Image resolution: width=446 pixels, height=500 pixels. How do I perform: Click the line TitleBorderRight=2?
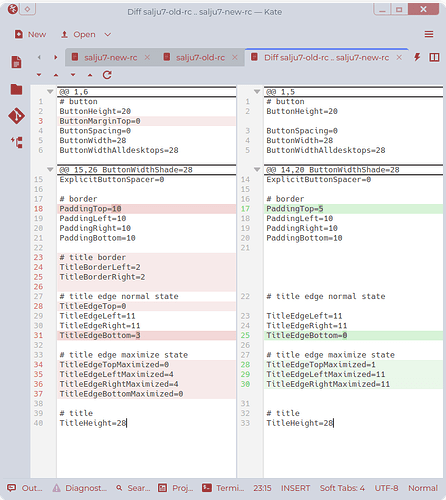[x=147, y=277]
